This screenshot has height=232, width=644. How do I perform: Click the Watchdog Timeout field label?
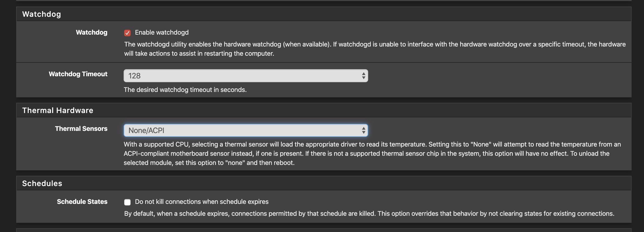point(78,74)
